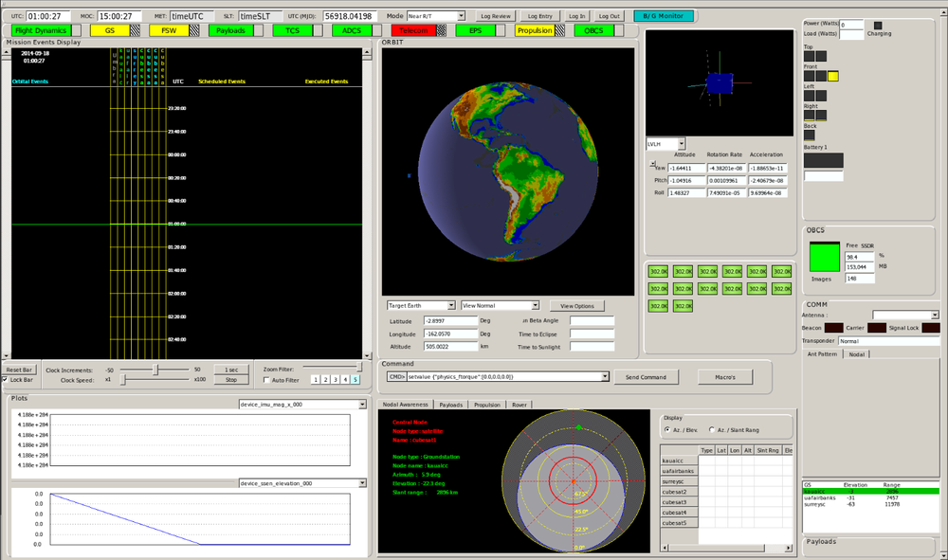This screenshot has height=560, width=948.
Task: Select kauaicc row in ground station list
Action: coord(870,491)
